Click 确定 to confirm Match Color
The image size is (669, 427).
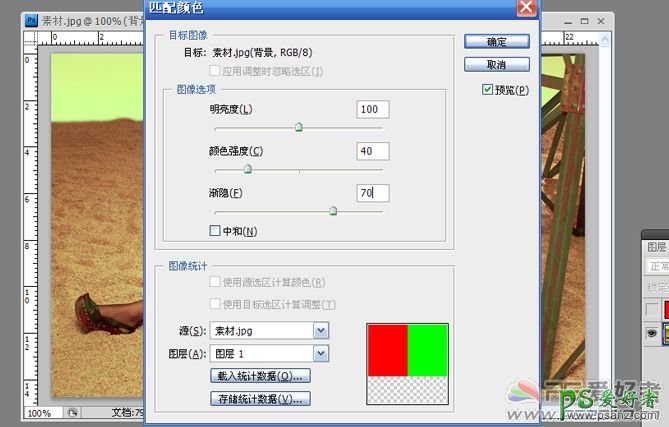click(497, 42)
